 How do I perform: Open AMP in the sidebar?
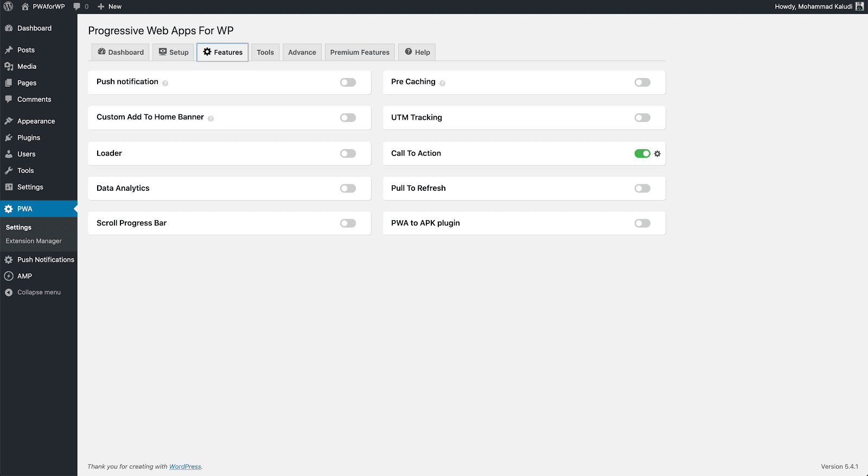39,276
